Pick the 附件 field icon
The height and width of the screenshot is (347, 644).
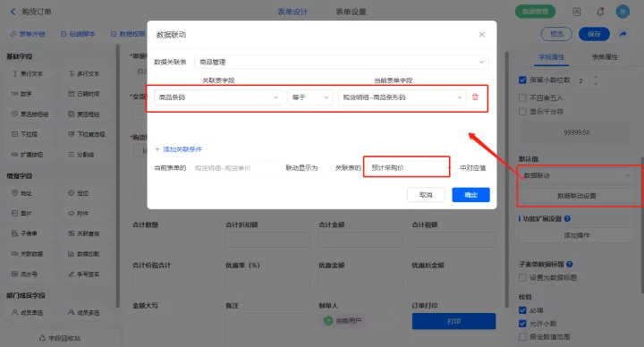[x=72, y=213]
